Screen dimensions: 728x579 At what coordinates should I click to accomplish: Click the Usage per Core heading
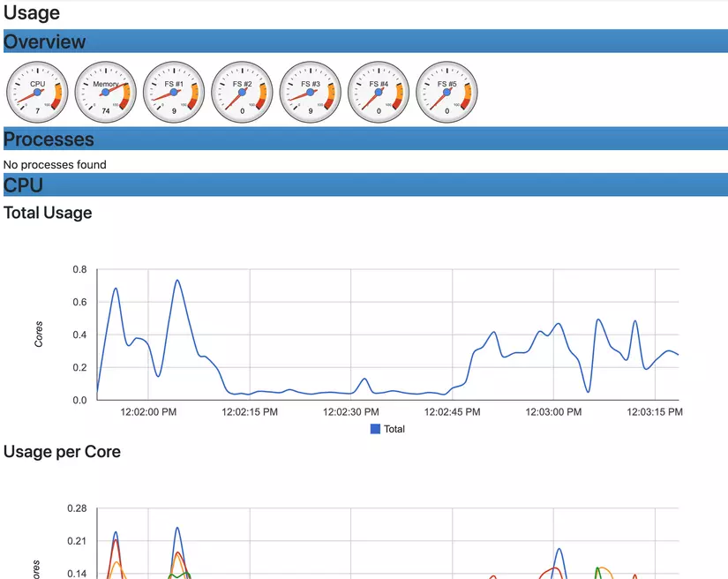[x=62, y=452]
